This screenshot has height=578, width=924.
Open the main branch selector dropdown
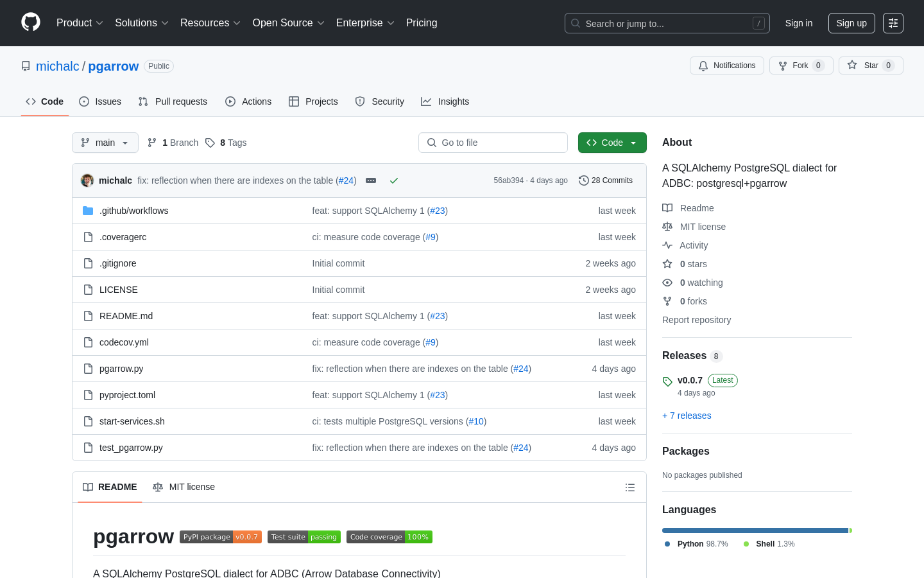coord(105,143)
